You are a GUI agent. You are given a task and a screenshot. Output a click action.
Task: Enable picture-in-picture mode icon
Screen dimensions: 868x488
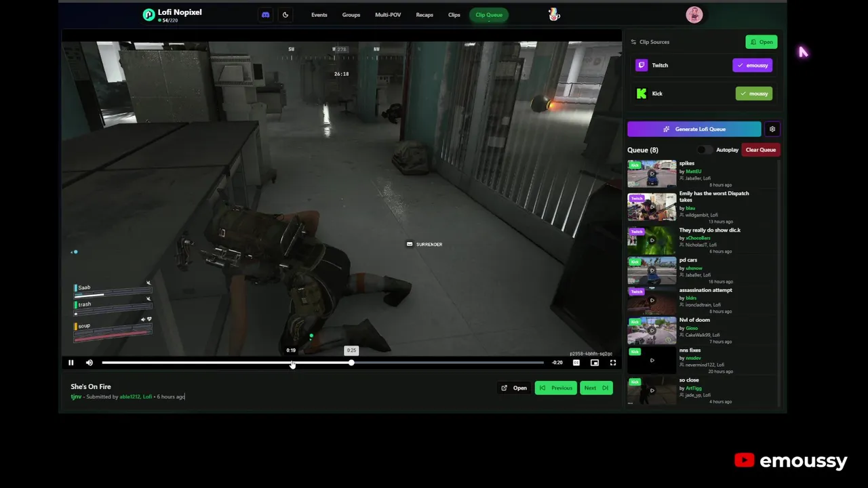click(x=595, y=363)
